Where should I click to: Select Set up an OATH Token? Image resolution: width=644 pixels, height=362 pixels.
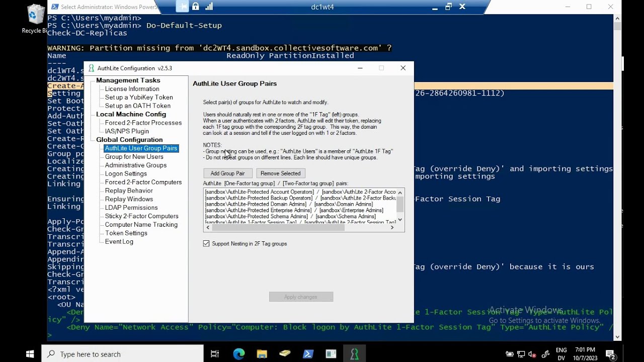coord(138,106)
